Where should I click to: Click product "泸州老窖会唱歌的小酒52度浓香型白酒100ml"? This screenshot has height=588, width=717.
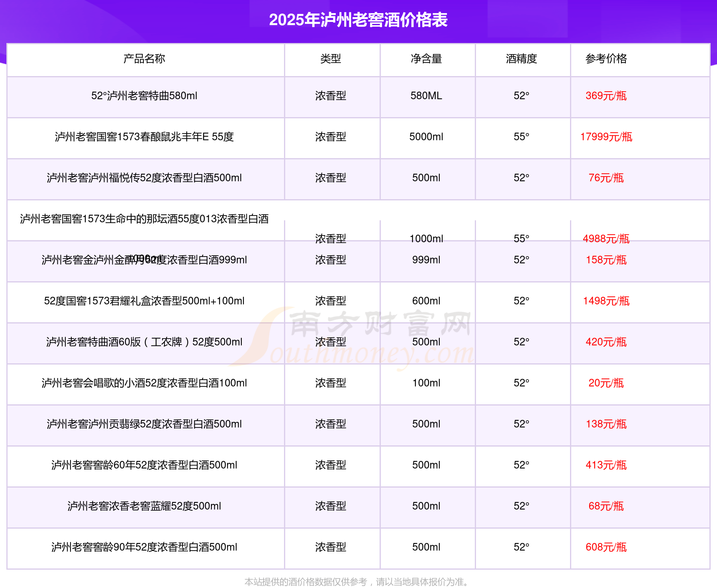(x=144, y=383)
